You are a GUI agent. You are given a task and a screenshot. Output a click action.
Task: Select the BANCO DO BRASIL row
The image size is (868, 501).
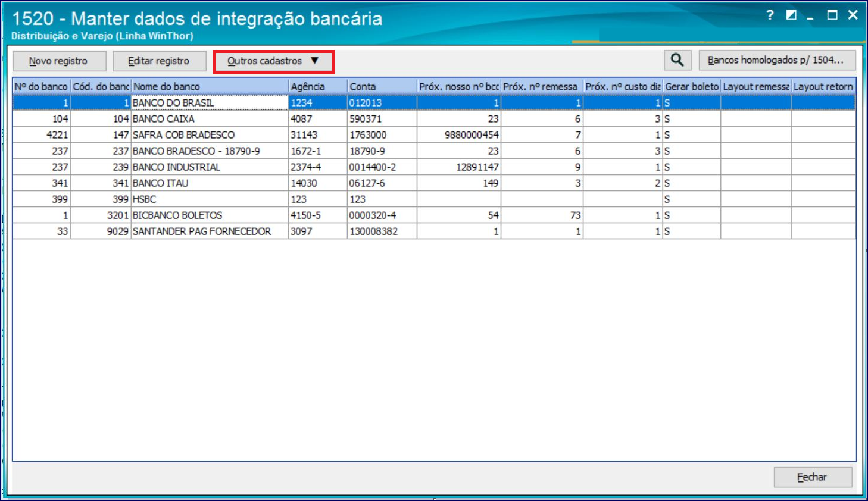click(434, 103)
